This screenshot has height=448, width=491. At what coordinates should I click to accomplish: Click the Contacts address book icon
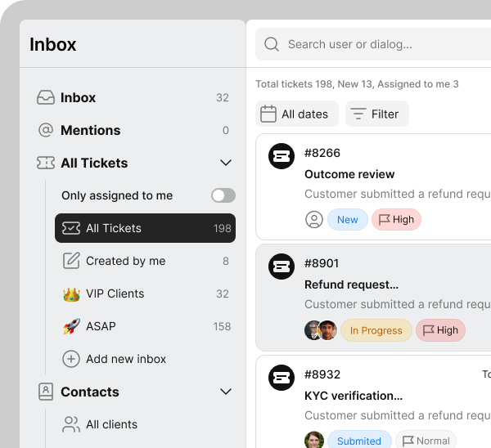point(46,392)
